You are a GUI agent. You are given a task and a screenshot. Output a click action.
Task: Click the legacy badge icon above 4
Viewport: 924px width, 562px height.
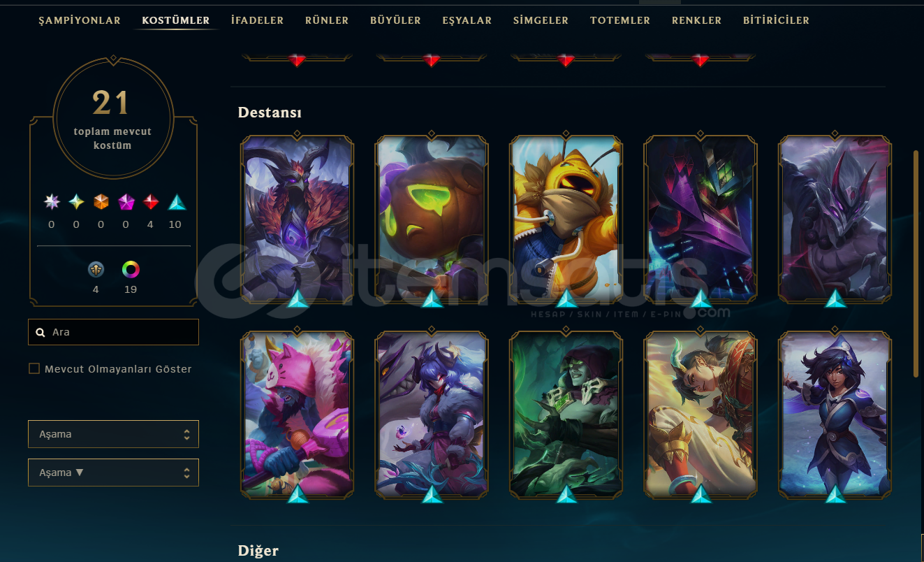coord(96,269)
